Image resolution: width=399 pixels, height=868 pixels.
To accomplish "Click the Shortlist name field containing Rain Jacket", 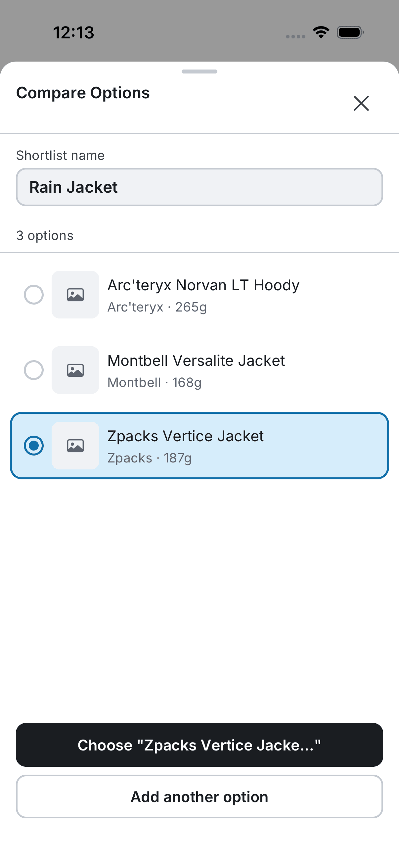I will pos(199,187).
